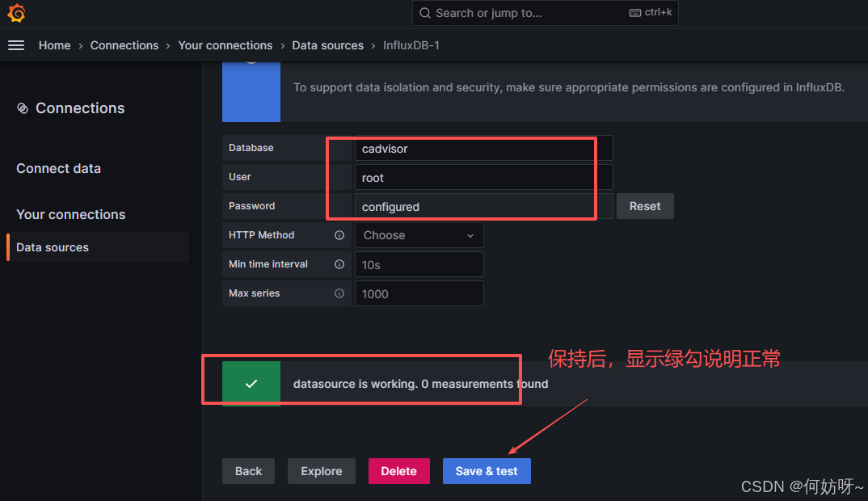Viewport: 868px width, 501px height.
Task: Click the ctrl+k keyboard shortcut icon
Action: (x=635, y=13)
